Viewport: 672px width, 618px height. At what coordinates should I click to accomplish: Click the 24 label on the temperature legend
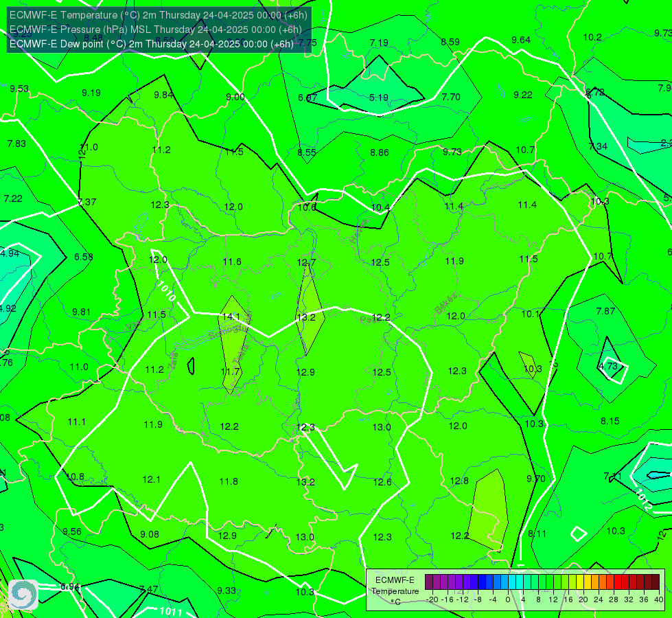point(599,599)
